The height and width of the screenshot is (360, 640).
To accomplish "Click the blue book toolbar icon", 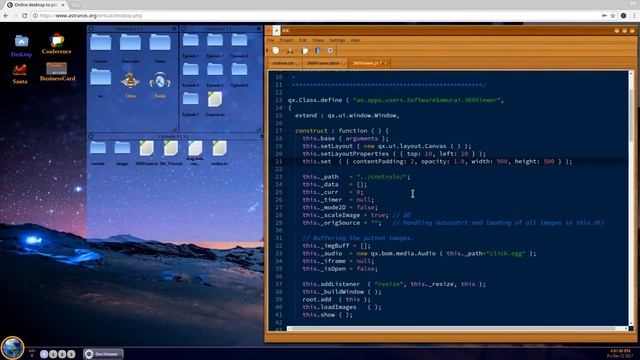I will 318,51.
